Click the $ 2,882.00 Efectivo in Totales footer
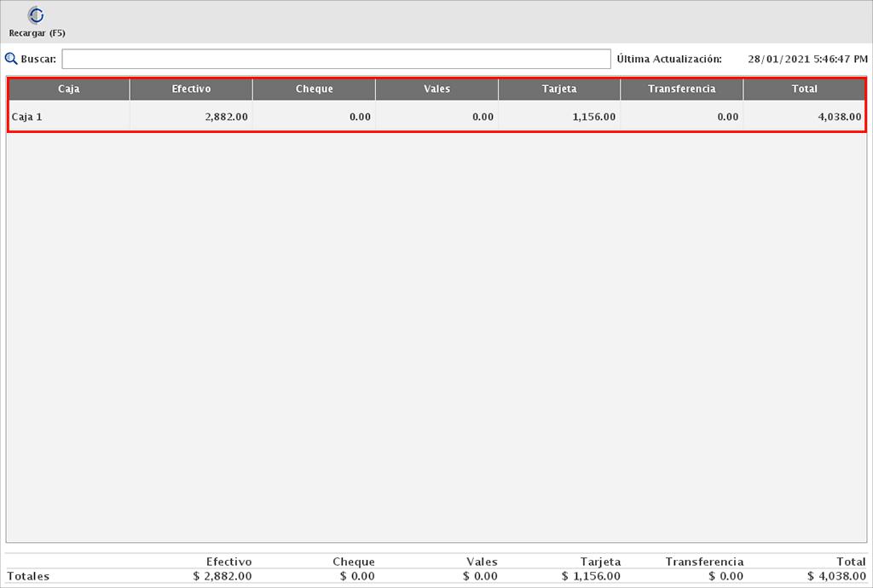The image size is (873, 588). 223,576
